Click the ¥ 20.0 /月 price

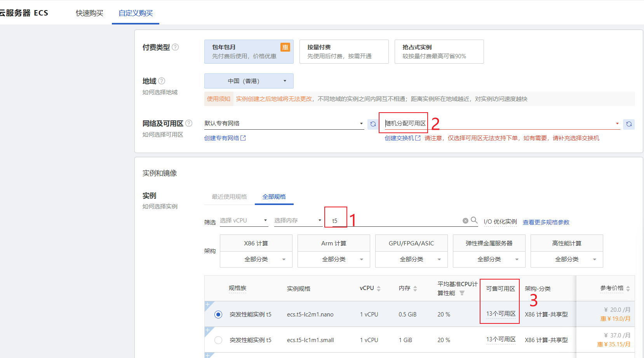(617, 310)
